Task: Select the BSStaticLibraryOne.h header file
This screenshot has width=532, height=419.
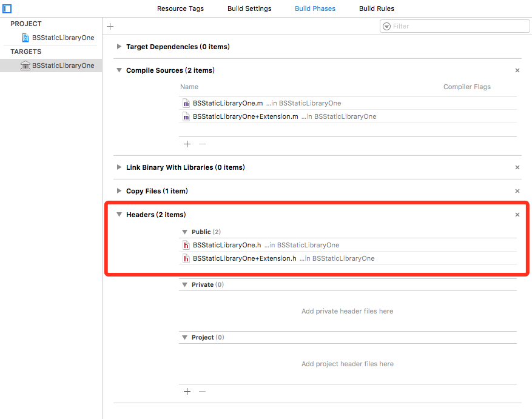Action: click(227, 245)
